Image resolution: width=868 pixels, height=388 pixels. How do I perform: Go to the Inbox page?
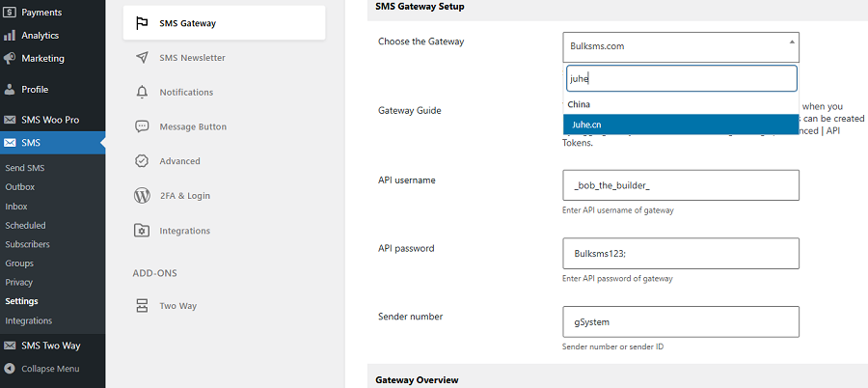tap(16, 207)
